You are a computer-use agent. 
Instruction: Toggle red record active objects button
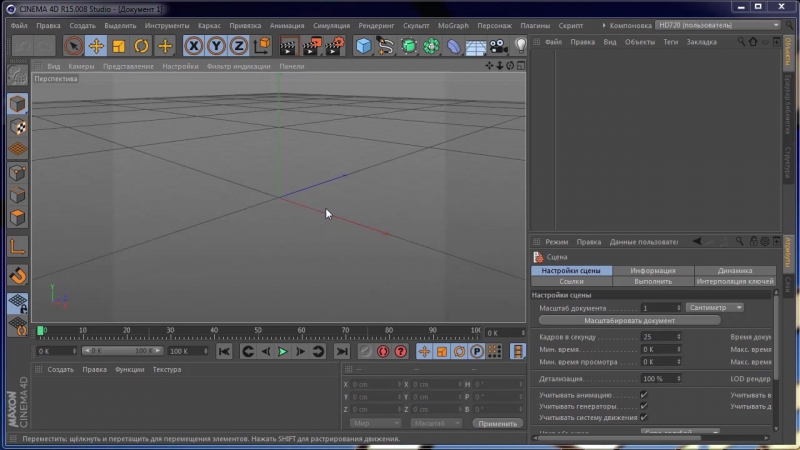(365, 352)
